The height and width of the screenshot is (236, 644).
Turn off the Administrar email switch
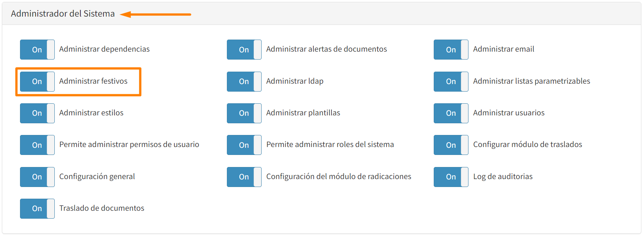(x=451, y=49)
